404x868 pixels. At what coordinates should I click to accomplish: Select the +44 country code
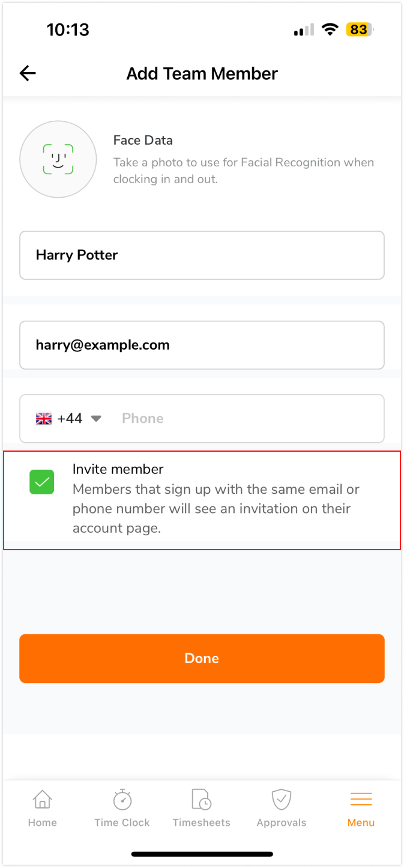click(x=70, y=418)
